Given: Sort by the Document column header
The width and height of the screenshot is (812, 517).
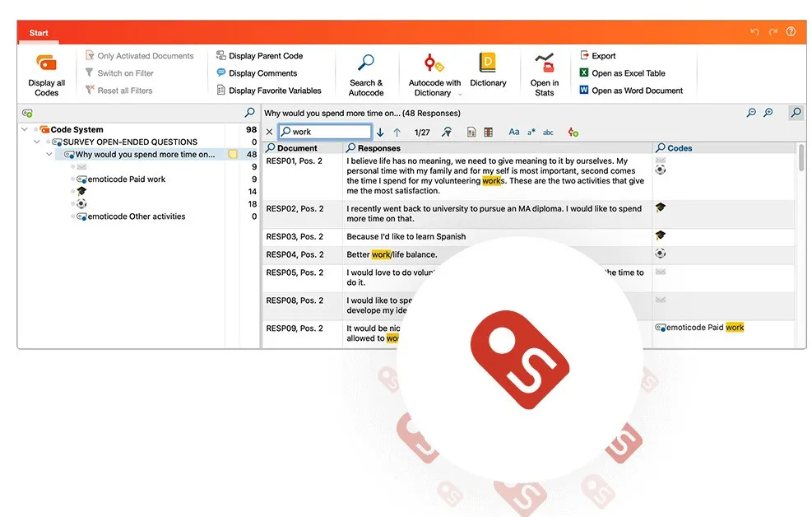Looking at the screenshot, I should [297, 148].
